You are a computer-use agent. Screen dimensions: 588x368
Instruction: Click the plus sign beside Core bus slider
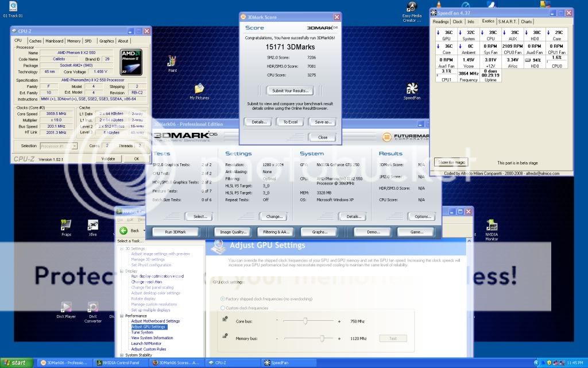(x=339, y=321)
